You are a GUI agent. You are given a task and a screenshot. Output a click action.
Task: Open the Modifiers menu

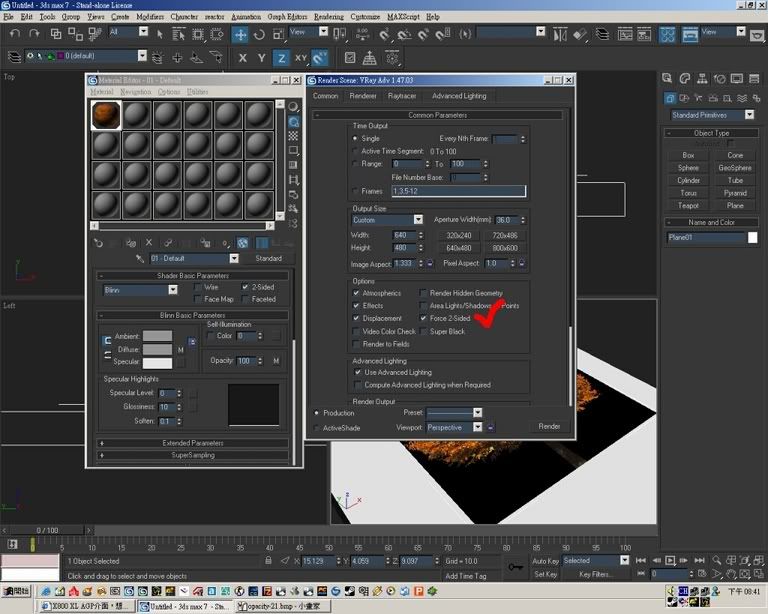pos(150,17)
